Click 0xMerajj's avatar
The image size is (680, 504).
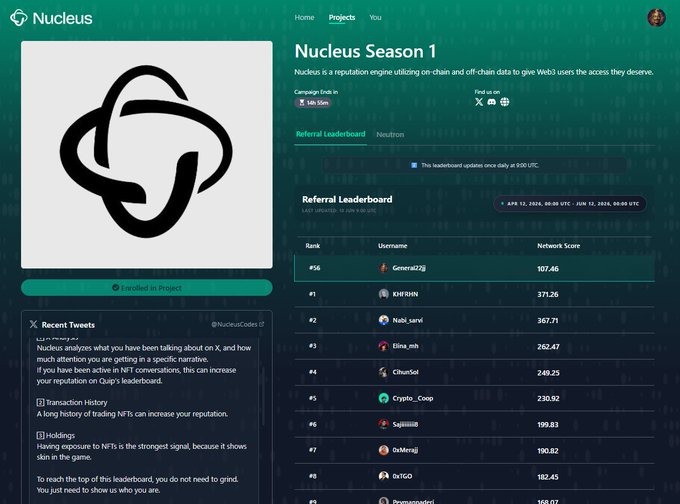[383, 450]
